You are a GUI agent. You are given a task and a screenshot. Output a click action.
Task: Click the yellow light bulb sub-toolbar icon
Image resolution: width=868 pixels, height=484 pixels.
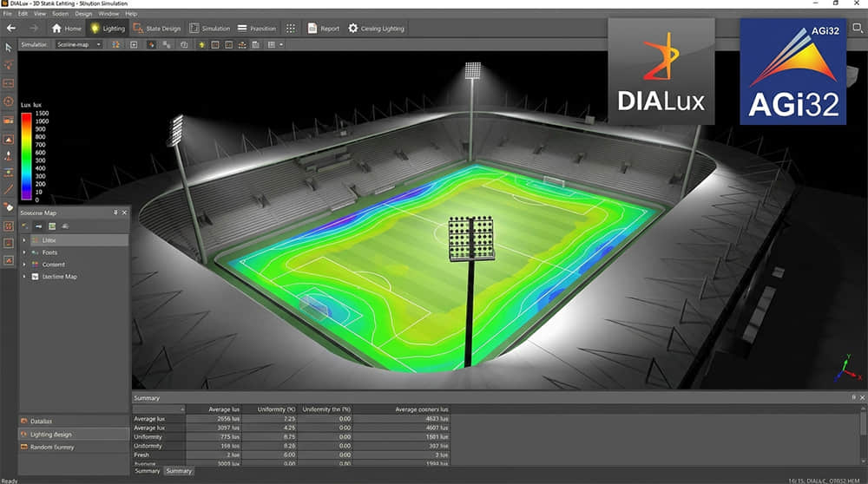coord(202,44)
